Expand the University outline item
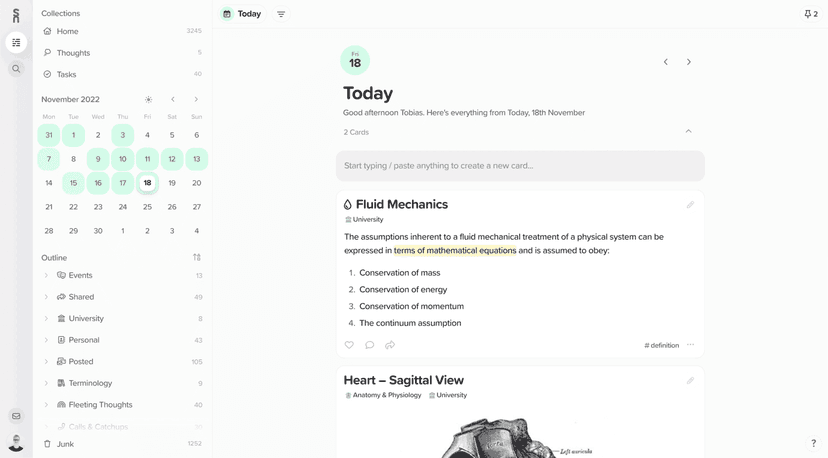This screenshot has height=458, width=828. 46,319
